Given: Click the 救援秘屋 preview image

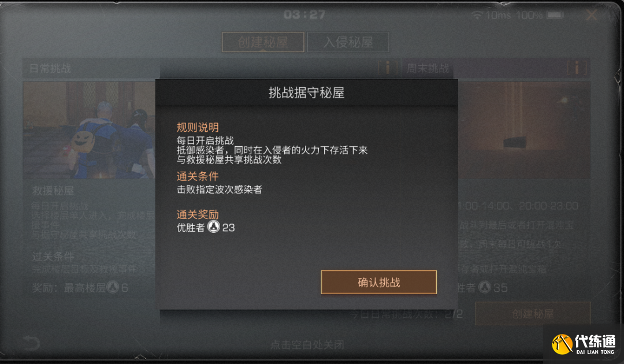Looking at the screenshot, I should pyautogui.click(x=89, y=130).
